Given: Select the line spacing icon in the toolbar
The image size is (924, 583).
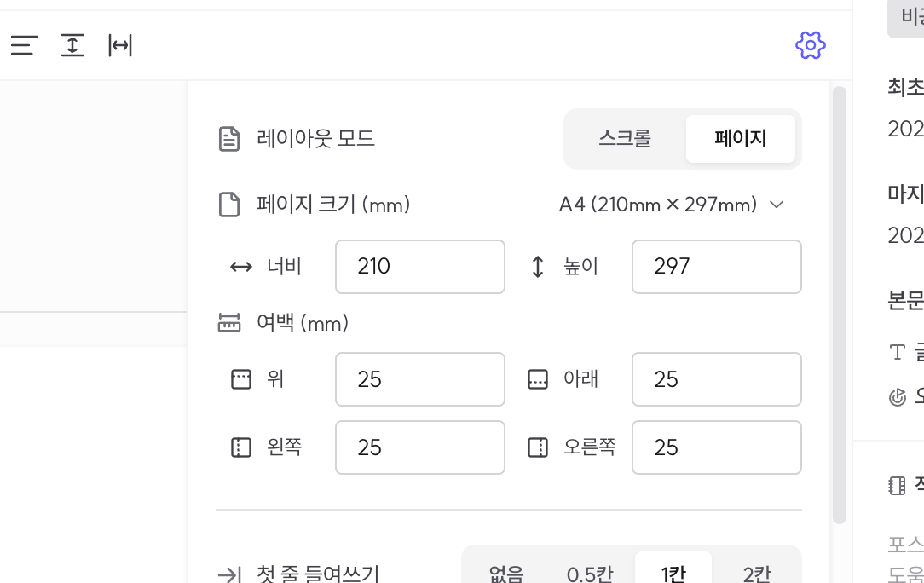Looking at the screenshot, I should pyautogui.click(x=23, y=46).
